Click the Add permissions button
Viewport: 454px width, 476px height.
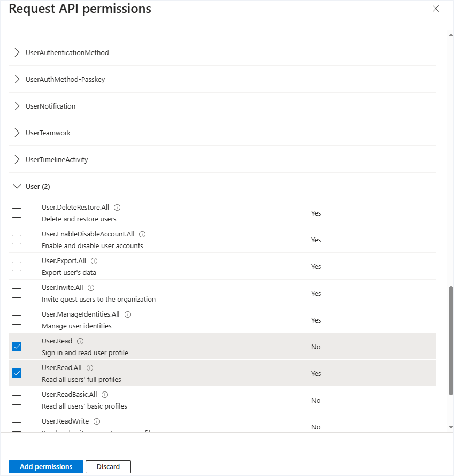click(46, 467)
